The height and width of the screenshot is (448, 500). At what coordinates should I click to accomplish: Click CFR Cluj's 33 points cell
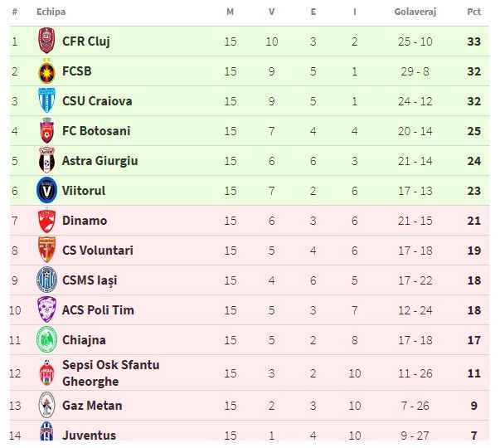473,41
